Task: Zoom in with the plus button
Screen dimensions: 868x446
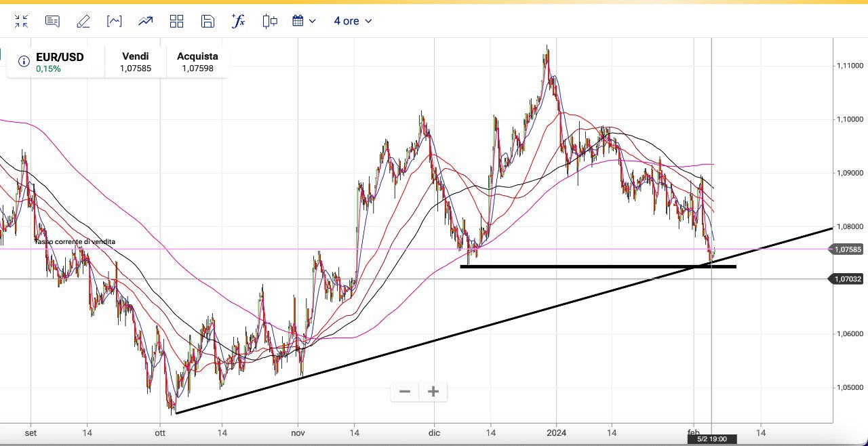Action: [x=433, y=392]
